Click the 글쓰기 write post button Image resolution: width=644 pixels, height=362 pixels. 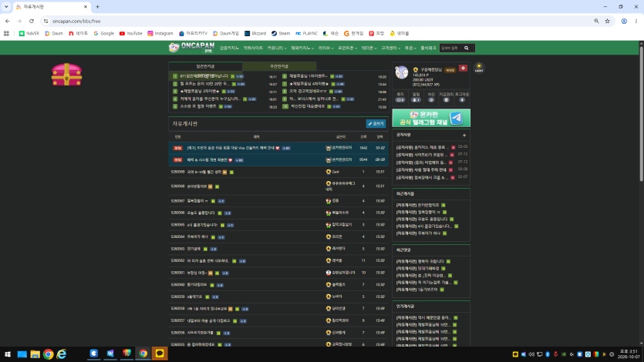click(x=376, y=123)
